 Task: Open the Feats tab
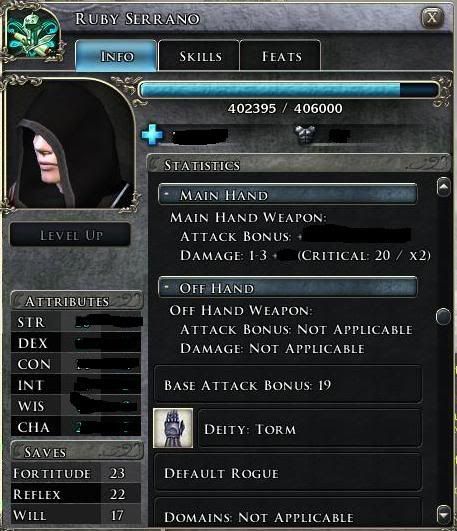point(281,56)
